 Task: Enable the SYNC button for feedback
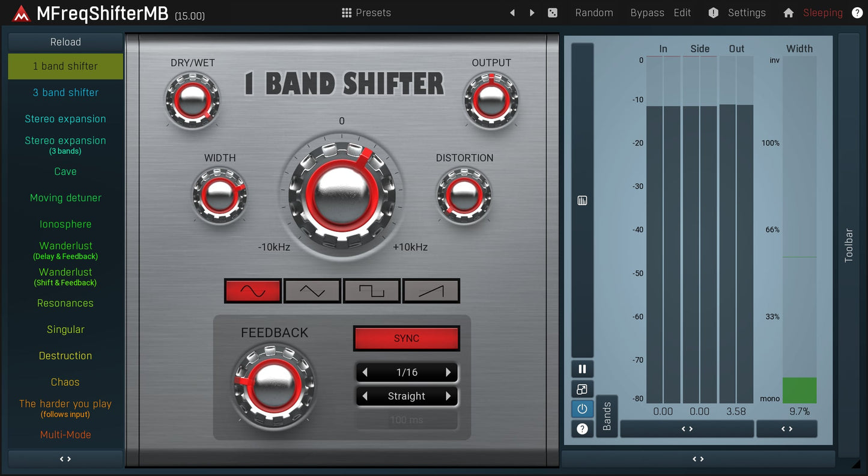[x=406, y=338]
